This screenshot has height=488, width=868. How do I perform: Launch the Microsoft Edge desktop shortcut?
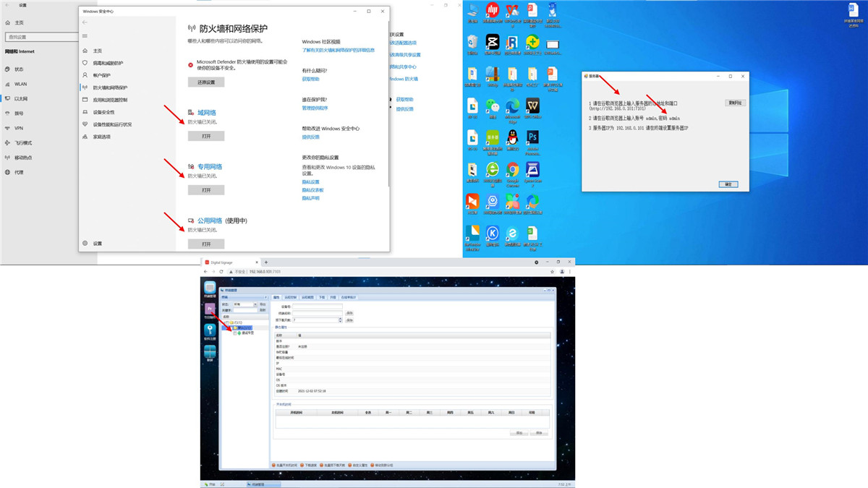click(x=512, y=106)
